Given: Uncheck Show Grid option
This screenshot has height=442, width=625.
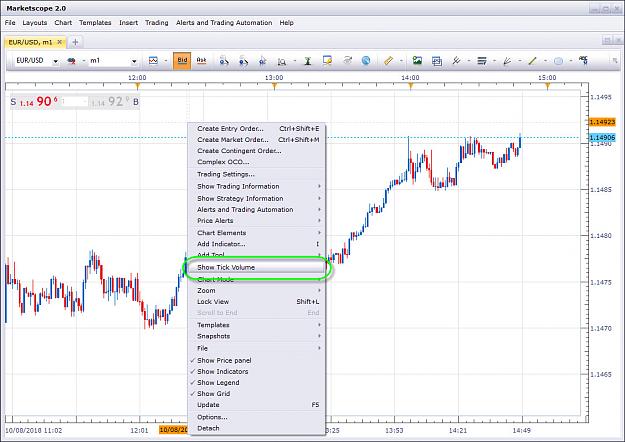Looking at the screenshot, I should coord(257,394).
